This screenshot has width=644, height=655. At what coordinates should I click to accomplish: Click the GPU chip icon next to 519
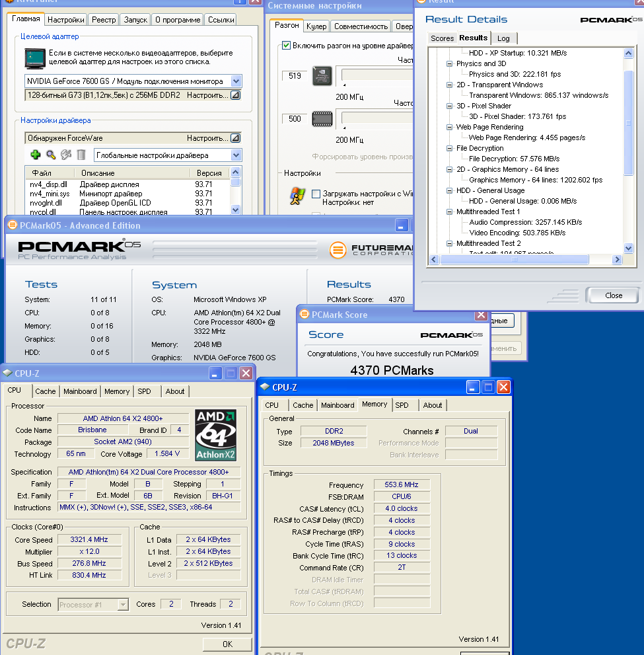click(322, 76)
